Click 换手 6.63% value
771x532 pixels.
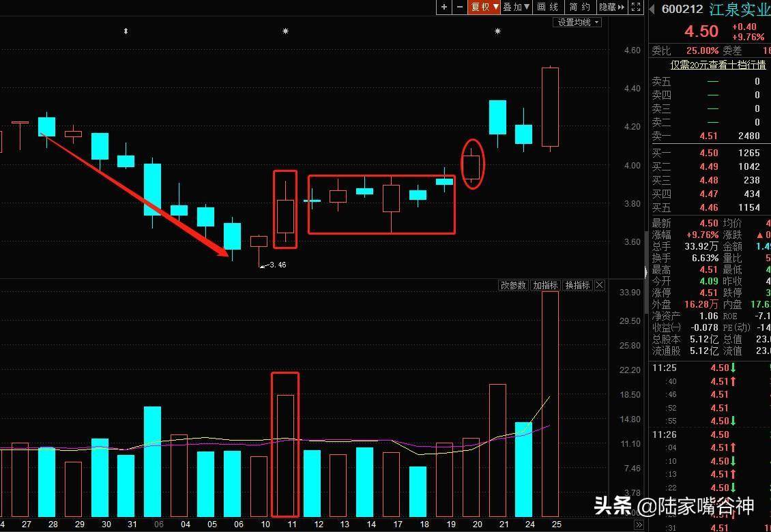(x=705, y=258)
